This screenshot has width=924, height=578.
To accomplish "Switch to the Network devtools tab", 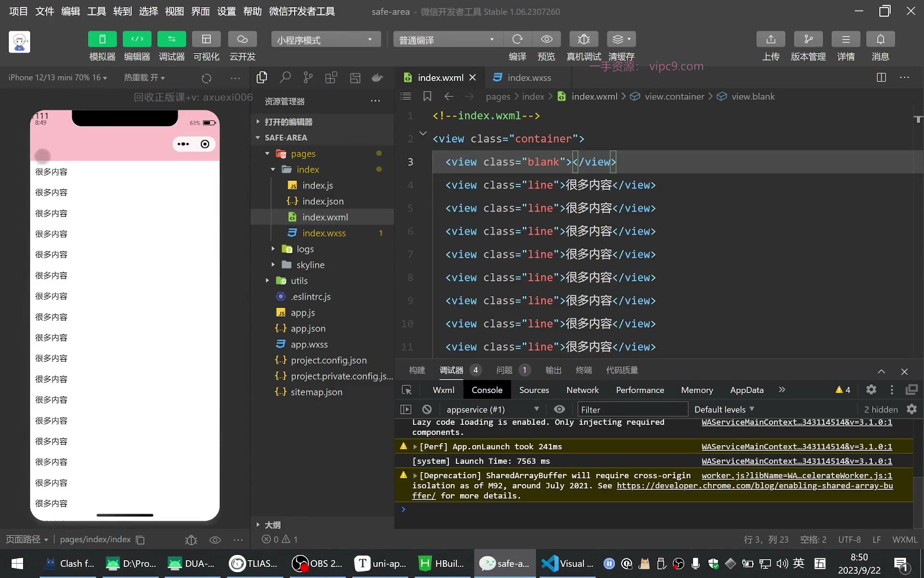I will point(582,390).
